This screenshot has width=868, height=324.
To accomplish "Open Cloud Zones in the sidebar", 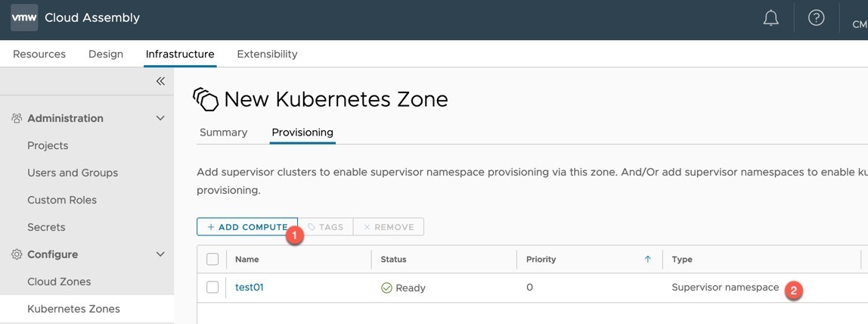I will click(59, 282).
